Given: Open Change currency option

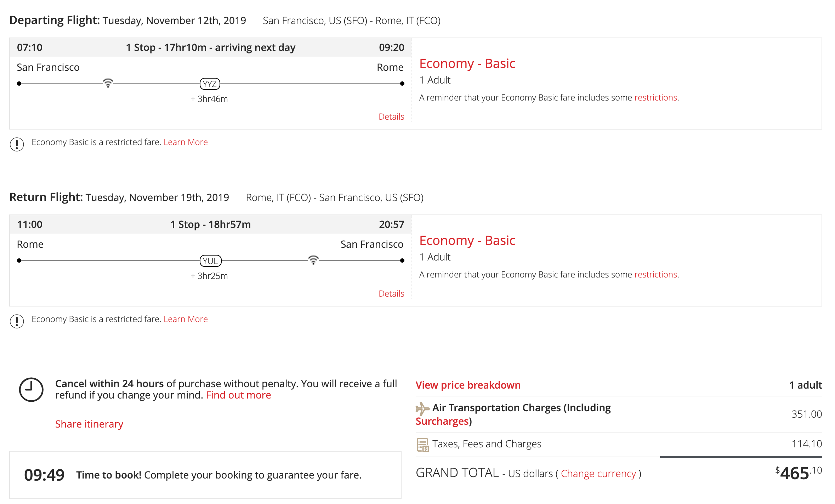Looking at the screenshot, I should click(x=598, y=474).
